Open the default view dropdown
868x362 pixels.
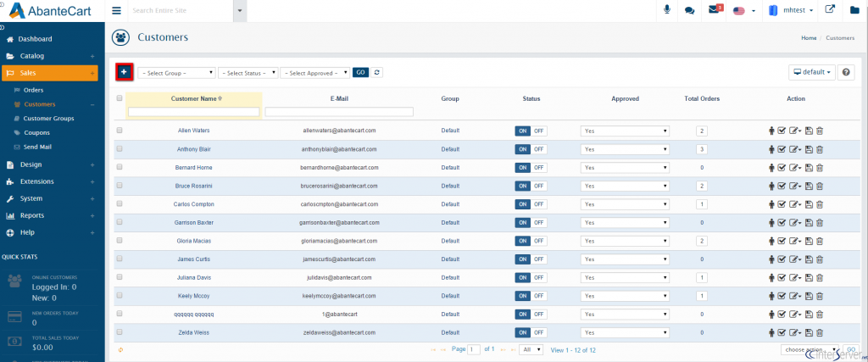(x=812, y=73)
